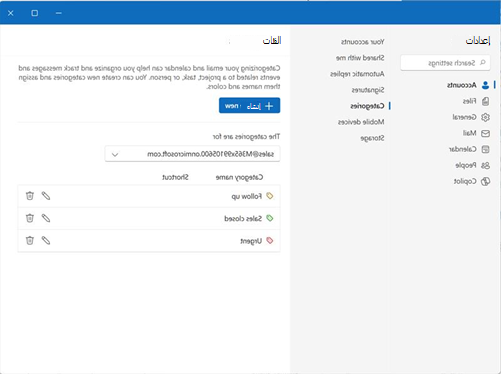Open the account email dropdown
Screen dimensions: 501x374
pos(192,154)
